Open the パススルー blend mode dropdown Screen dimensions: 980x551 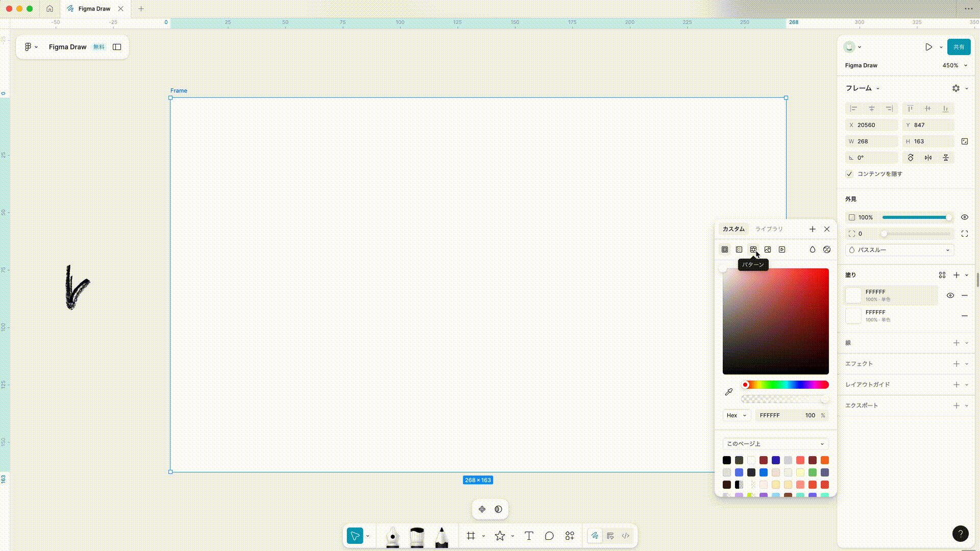(x=900, y=250)
